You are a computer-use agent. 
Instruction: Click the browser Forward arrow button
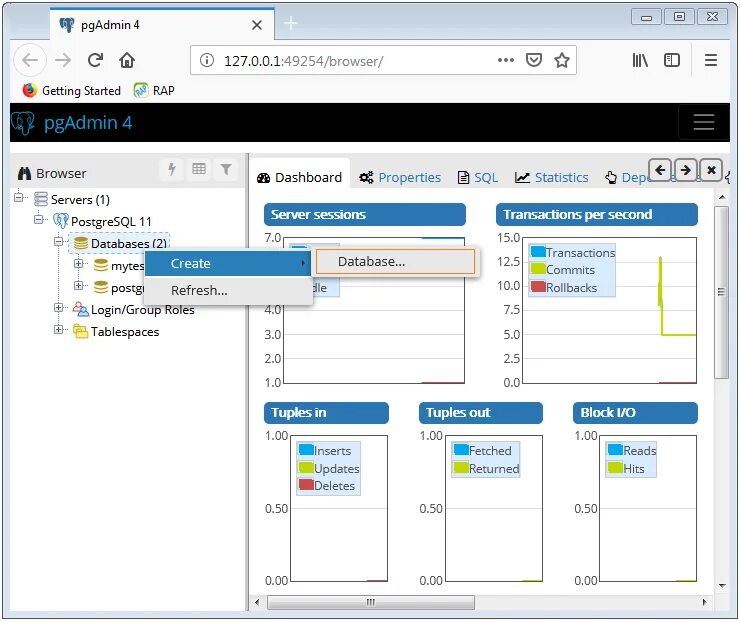coord(63,60)
